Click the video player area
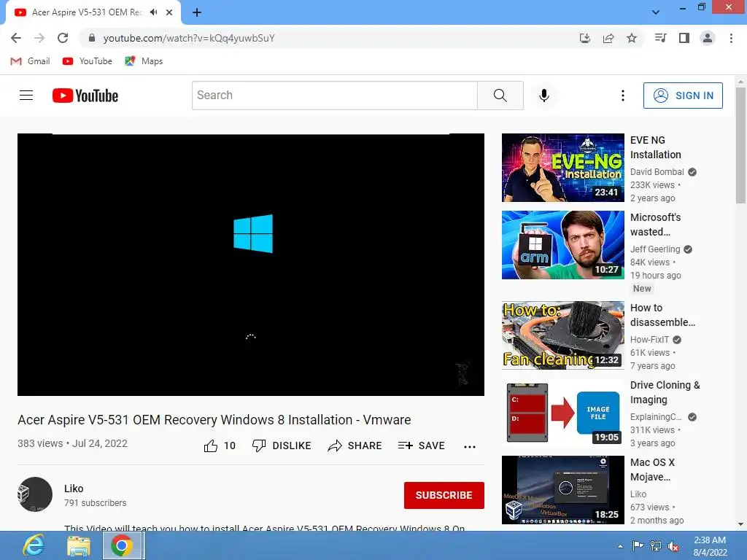The height and width of the screenshot is (560, 747). click(251, 264)
